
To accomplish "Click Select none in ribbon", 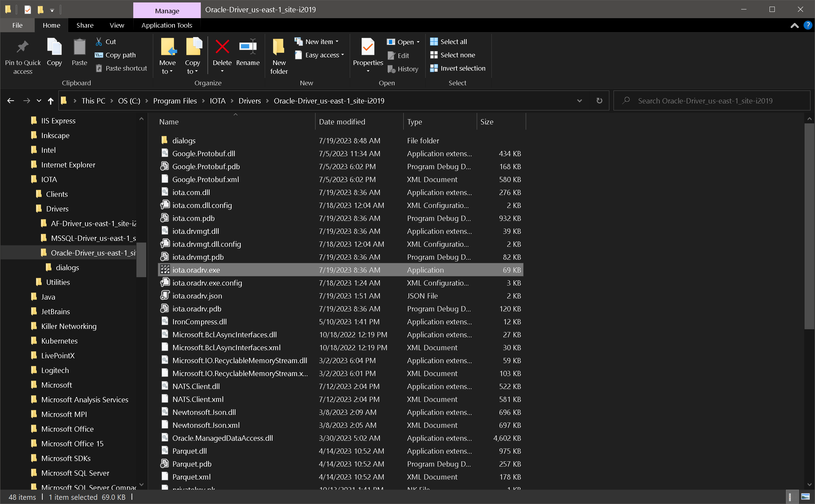I will point(453,55).
